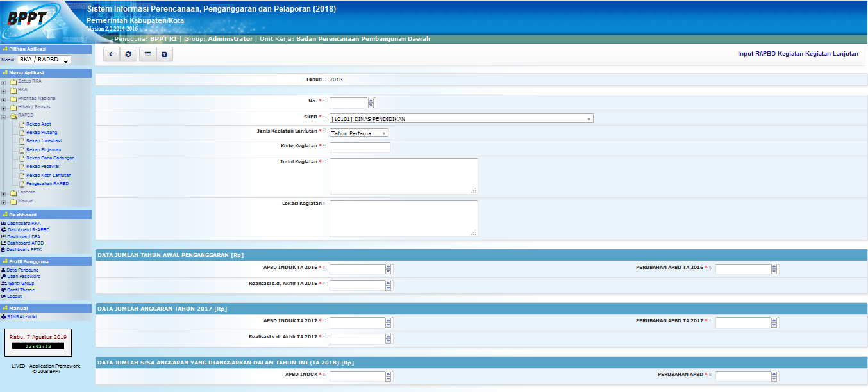This screenshot has height=392, width=868.
Task: Open Jenis Kegiatan Lanjutan dropdown
Action: click(x=358, y=133)
